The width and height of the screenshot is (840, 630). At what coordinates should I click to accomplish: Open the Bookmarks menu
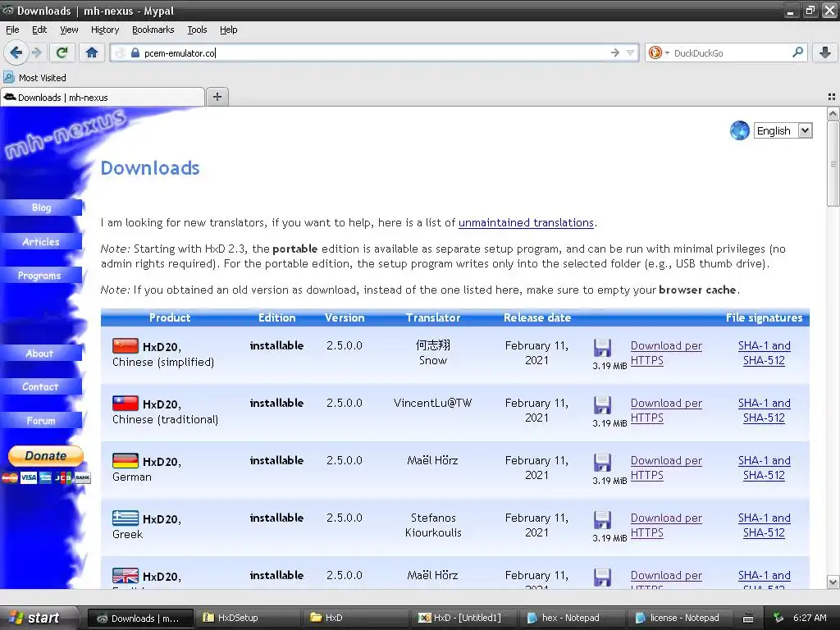153,30
